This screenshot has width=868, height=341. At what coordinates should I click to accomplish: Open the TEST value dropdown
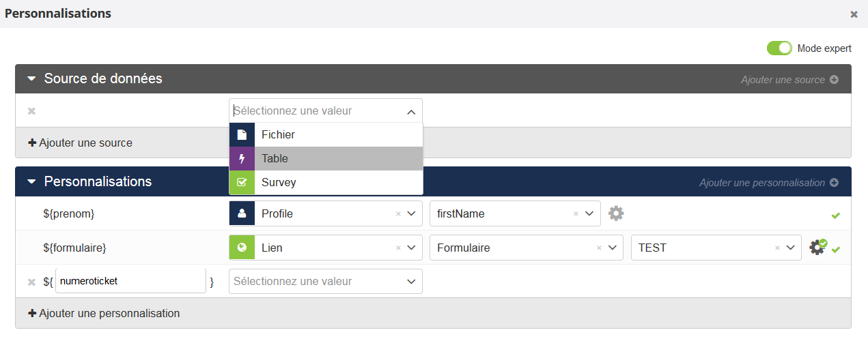(x=791, y=248)
